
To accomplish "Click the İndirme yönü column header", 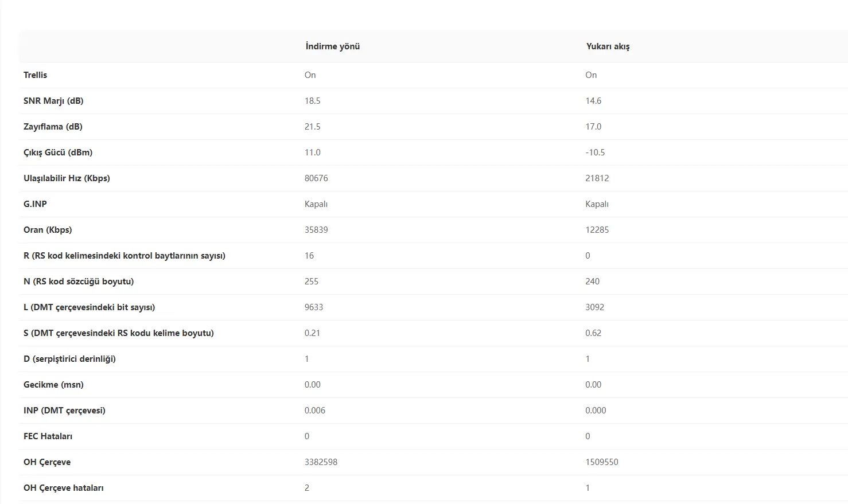I will [x=332, y=46].
